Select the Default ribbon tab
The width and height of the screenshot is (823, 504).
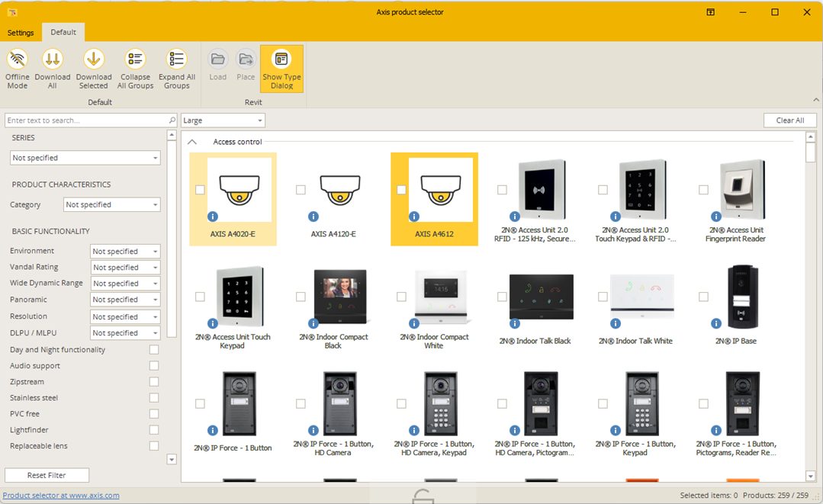(x=63, y=32)
